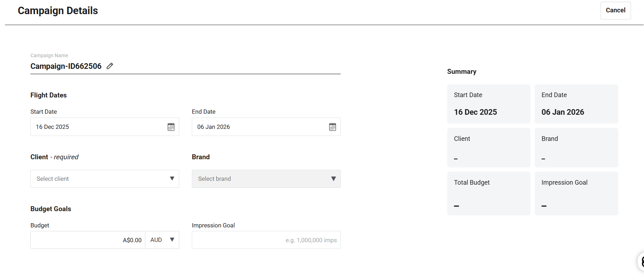
Task: Open the Start Date calendar picker icon
Action: pyautogui.click(x=171, y=127)
